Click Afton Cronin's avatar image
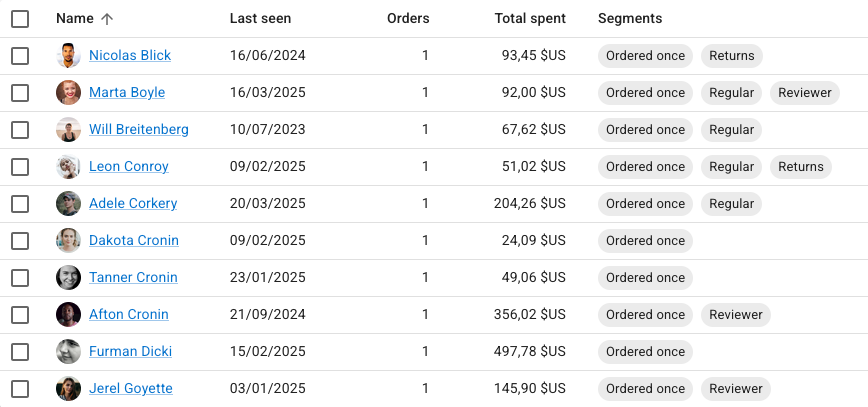 coord(68,315)
